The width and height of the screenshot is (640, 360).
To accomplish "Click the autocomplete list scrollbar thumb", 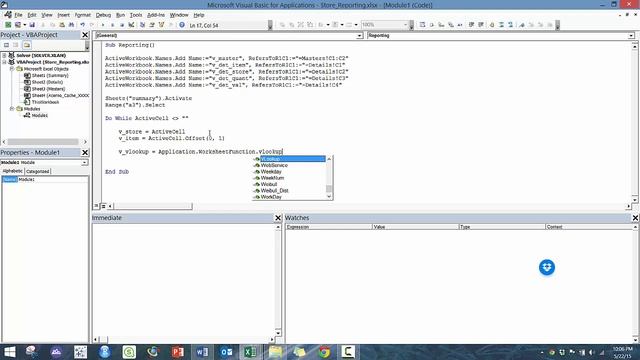I will pos(329,188).
